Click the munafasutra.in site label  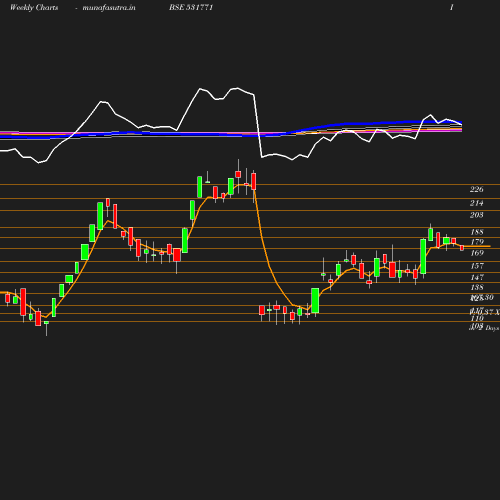point(109,8)
